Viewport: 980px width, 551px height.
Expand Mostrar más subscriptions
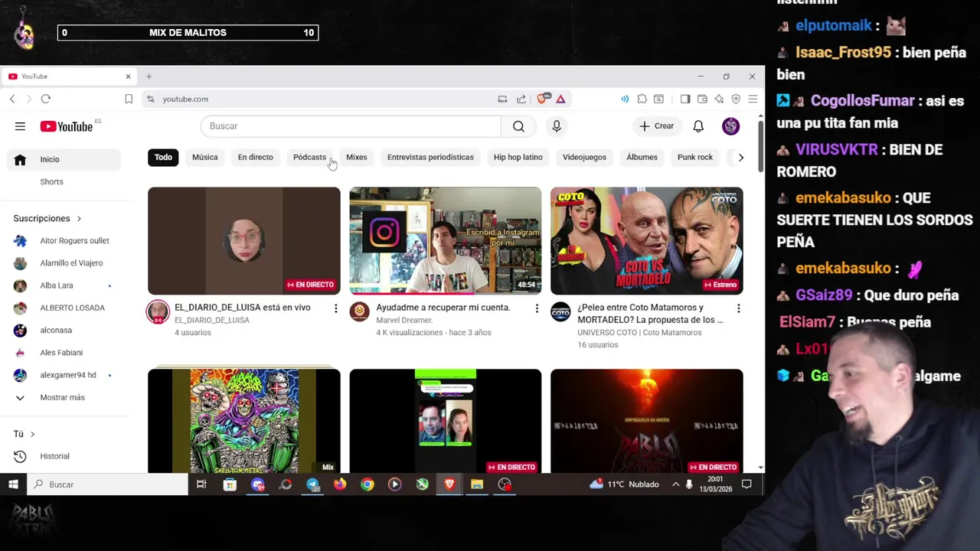64,397
